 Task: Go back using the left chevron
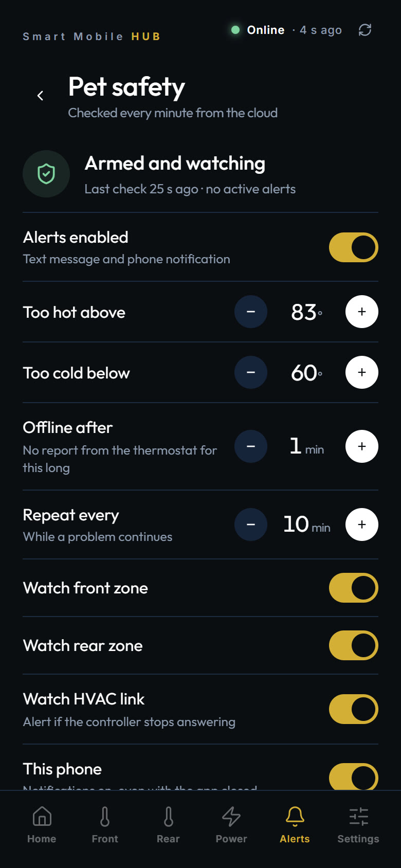[40, 96]
